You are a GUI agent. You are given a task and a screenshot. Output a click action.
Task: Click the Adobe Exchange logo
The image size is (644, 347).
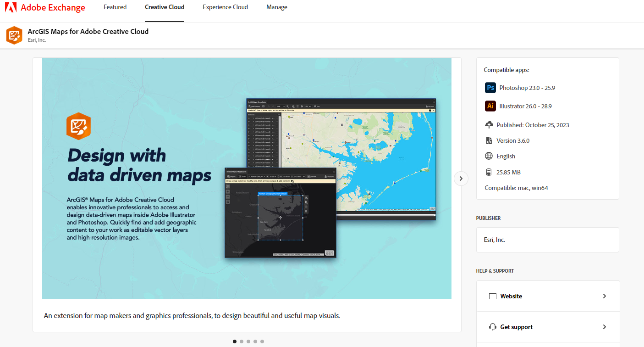click(x=44, y=7)
